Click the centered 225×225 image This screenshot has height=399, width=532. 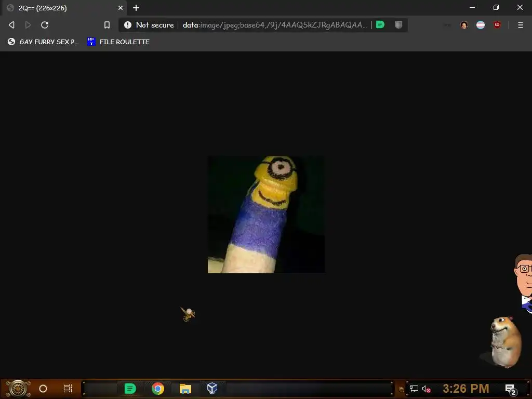[x=266, y=215]
